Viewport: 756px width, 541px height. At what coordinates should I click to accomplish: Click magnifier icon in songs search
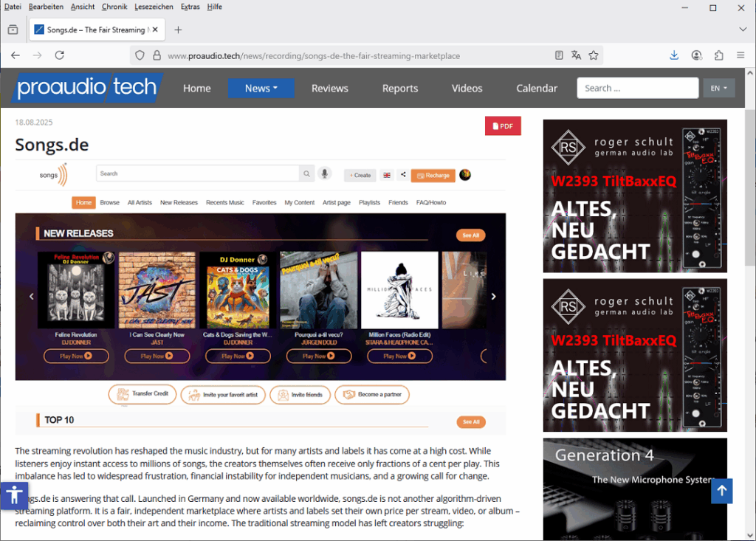click(x=306, y=173)
